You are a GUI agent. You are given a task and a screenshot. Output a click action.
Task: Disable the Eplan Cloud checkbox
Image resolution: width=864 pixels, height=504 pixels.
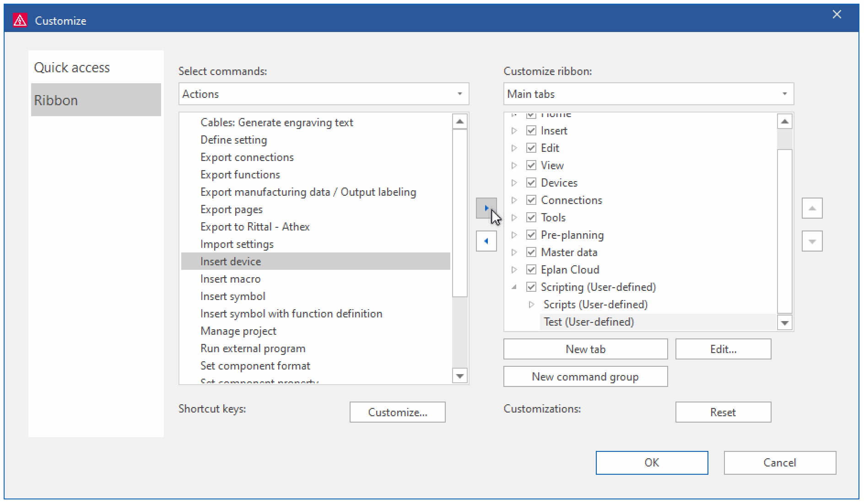[531, 269]
